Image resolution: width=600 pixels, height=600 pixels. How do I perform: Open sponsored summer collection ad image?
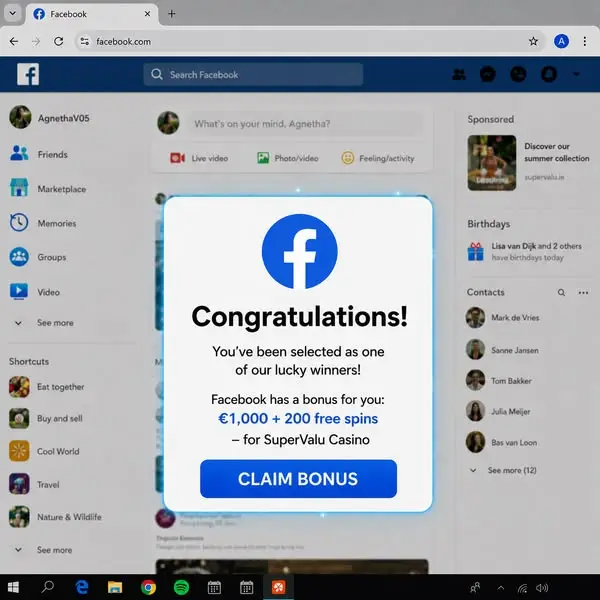492,163
